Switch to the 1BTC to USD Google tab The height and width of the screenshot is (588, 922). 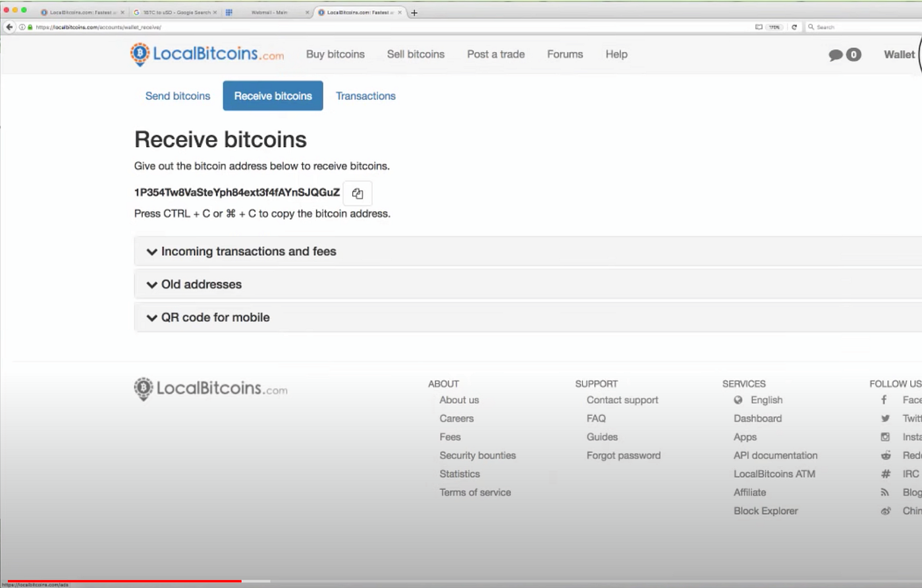[x=175, y=13]
